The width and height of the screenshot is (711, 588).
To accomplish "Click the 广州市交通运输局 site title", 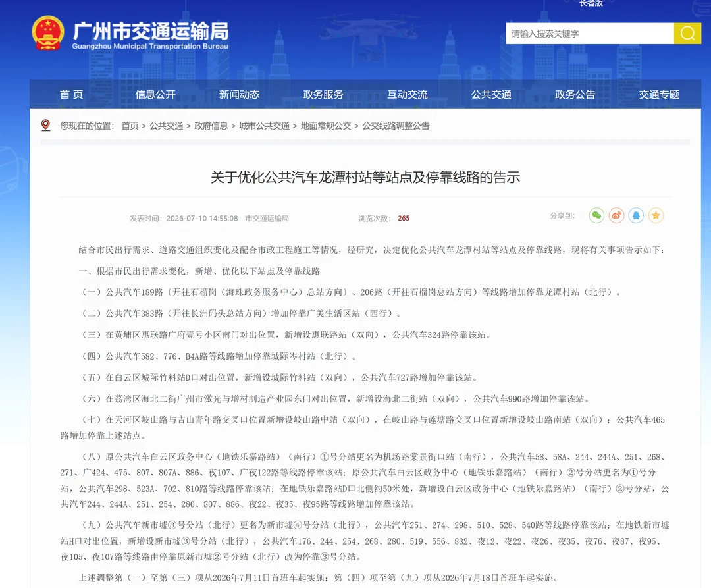I will [151, 31].
